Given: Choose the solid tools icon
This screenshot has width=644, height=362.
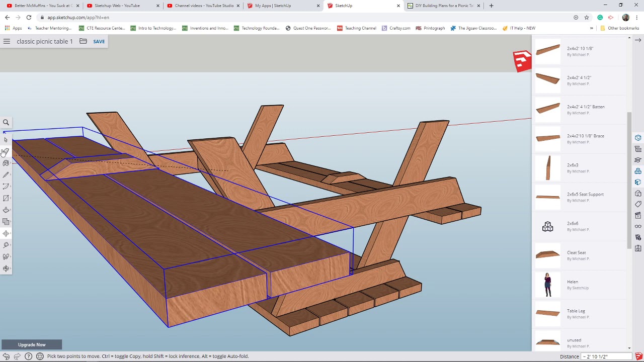Looking at the screenshot, I should click(6, 222).
